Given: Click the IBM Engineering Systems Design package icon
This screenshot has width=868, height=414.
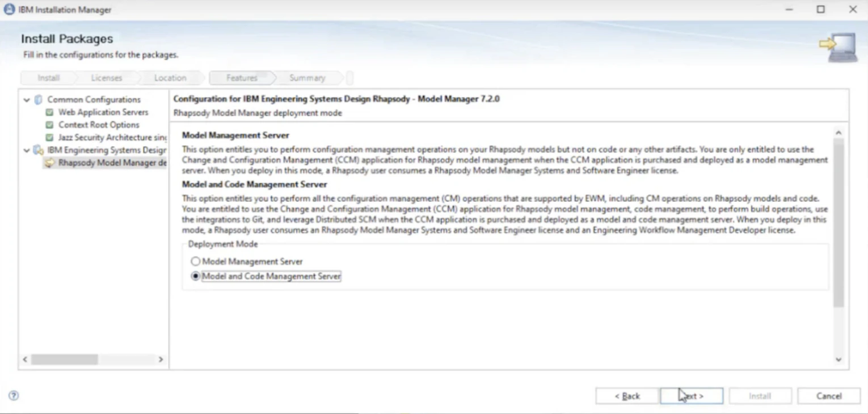Looking at the screenshot, I should (39, 150).
